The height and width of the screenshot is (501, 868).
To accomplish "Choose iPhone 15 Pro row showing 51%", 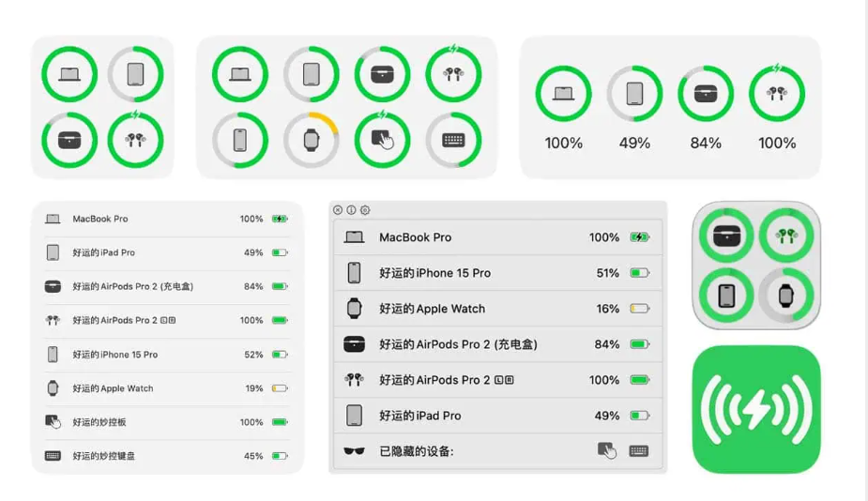I will (497, 273).
